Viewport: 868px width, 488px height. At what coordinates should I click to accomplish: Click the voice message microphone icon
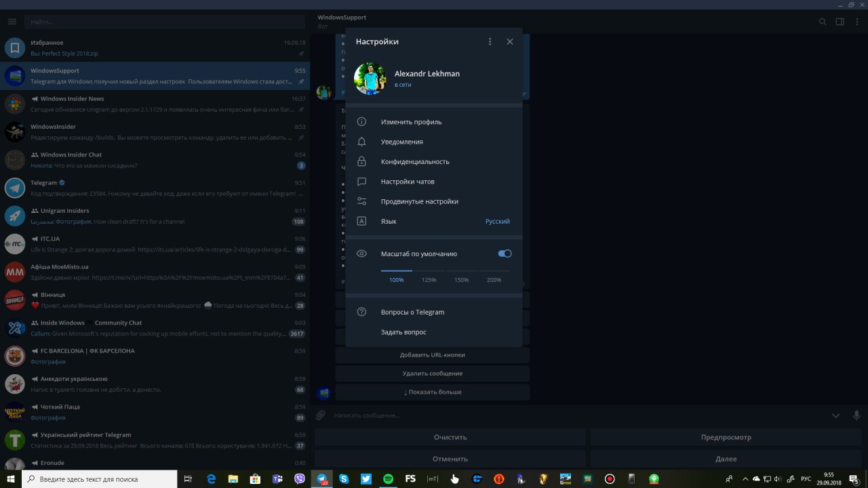[856, 415]
